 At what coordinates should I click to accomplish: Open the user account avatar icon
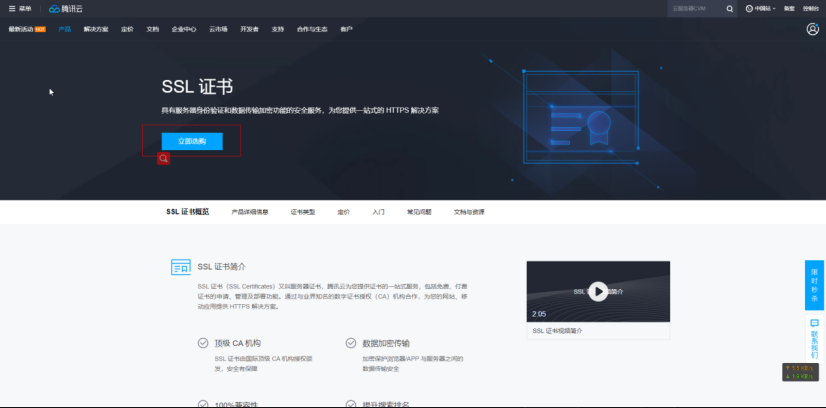tap(812, 29)
